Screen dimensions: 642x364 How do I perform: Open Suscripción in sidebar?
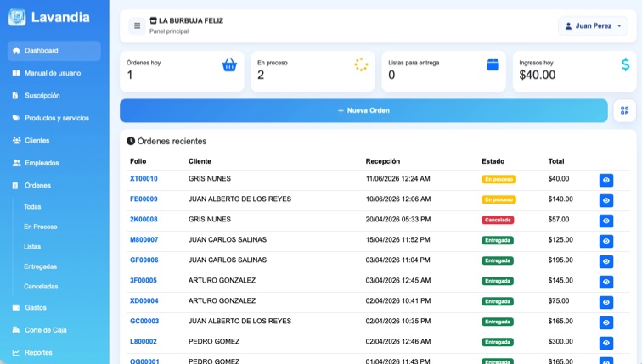coord(54,96)
